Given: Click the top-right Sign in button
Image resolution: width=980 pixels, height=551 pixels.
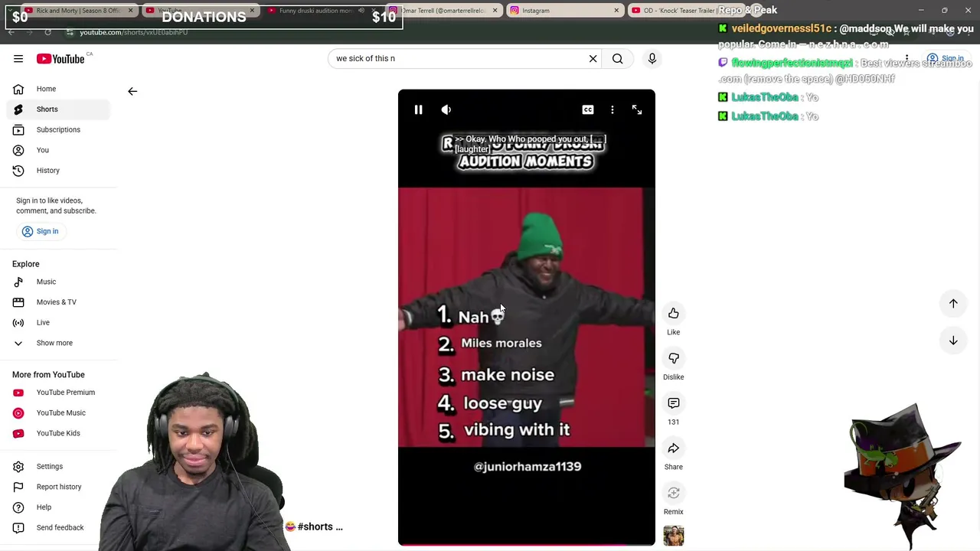Looking at the screenshot, I should pyautogui.click(x=946, y=58).
